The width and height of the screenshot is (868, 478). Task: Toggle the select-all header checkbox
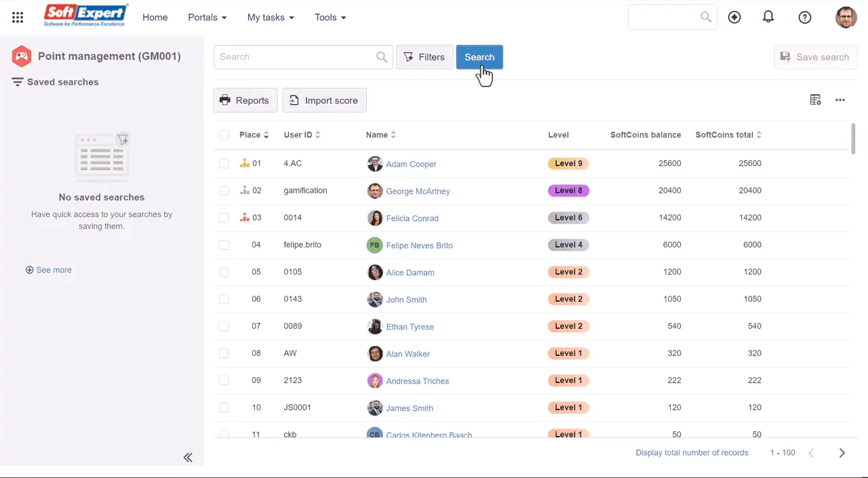point(224,135)
